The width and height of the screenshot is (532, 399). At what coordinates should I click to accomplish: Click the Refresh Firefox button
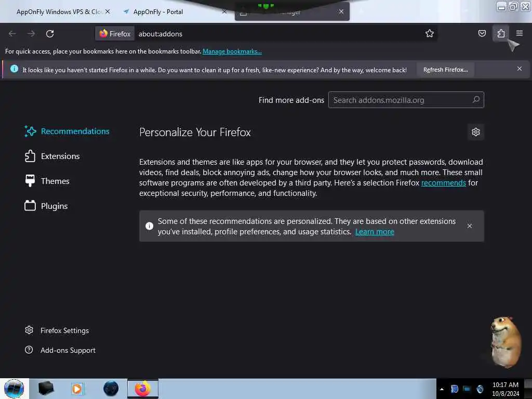coord(445,70)
